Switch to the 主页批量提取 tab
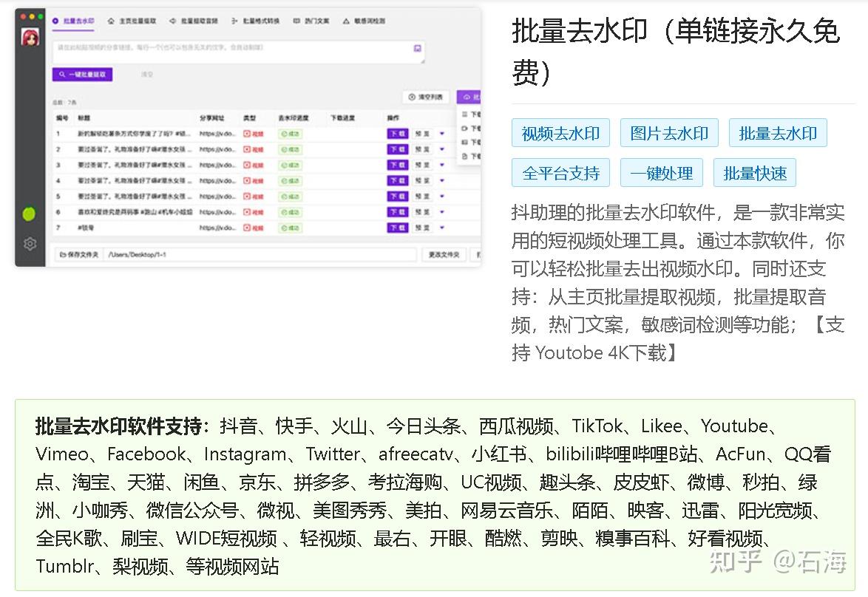The image size is (868, 597). pos(132,21)
